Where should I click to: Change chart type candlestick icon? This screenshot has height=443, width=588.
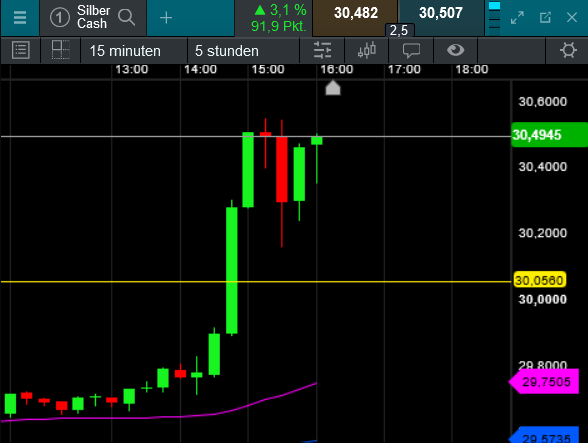pos(367,50)
